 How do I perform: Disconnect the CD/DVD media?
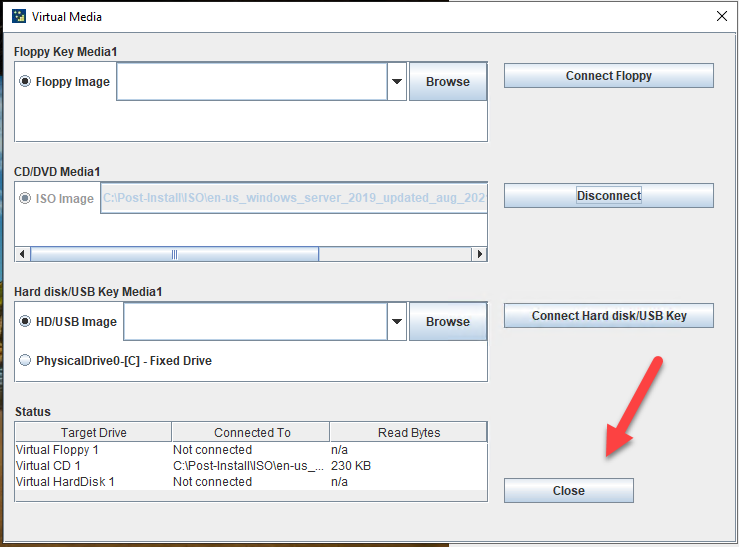608,196
